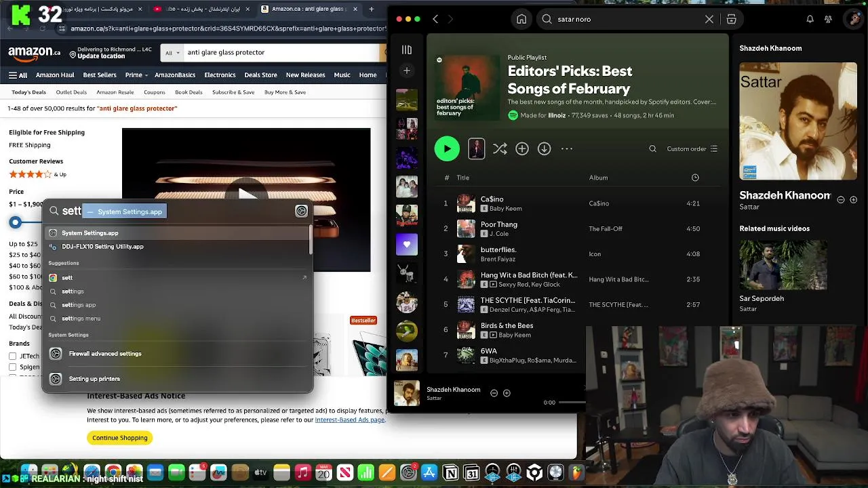Download the playlist with arrow icon

tap(545, 148)
